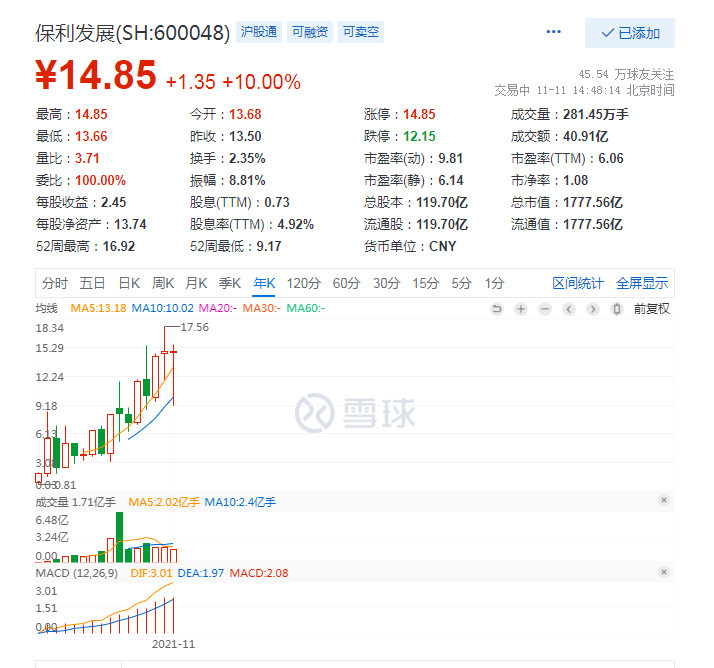Click the MA20 moving average label

tap(218, 308)
